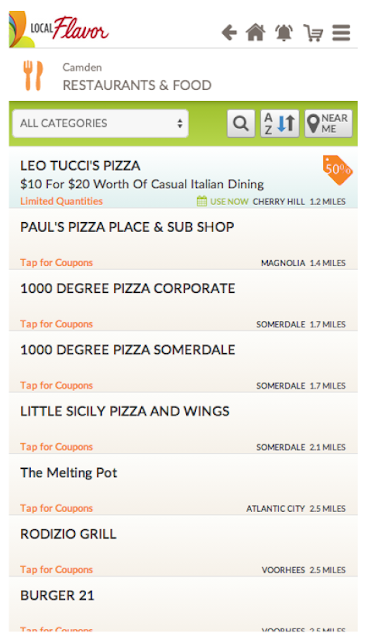Open the hamburger menu
Screen dimensions: 368x640
pos(341,33)
